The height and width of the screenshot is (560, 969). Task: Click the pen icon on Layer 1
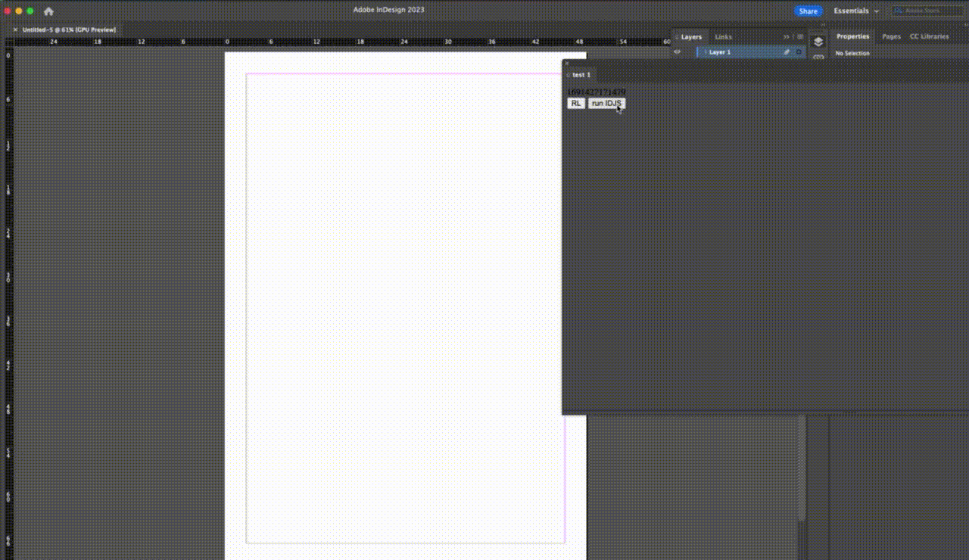pos(787,52)
